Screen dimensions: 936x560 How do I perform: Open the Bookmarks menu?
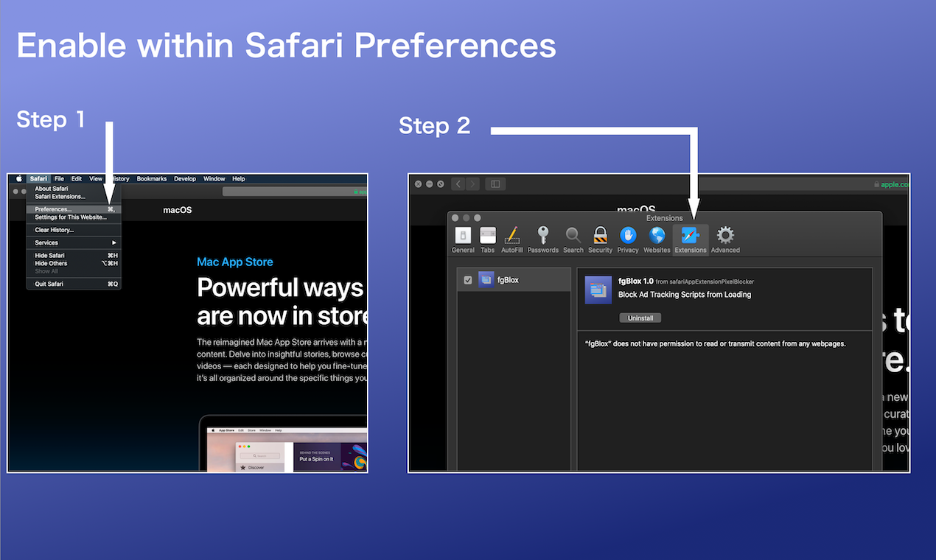click(x=152, y=178)
